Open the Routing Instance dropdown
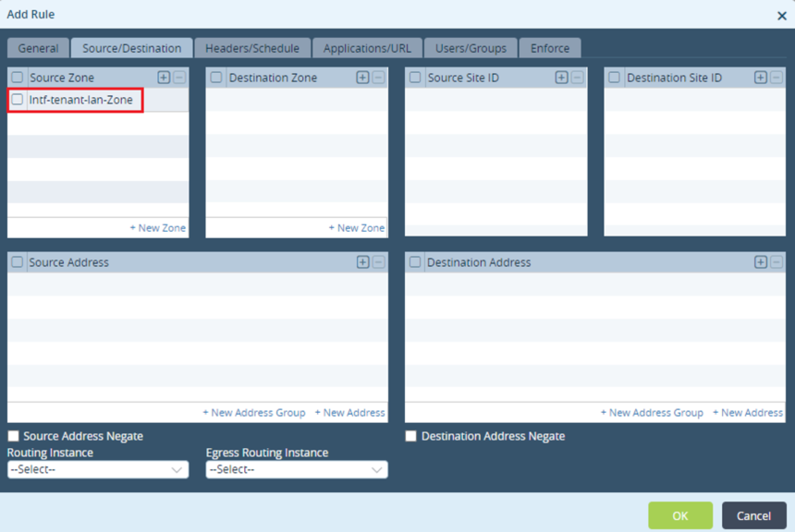 [x=97, y=469]
